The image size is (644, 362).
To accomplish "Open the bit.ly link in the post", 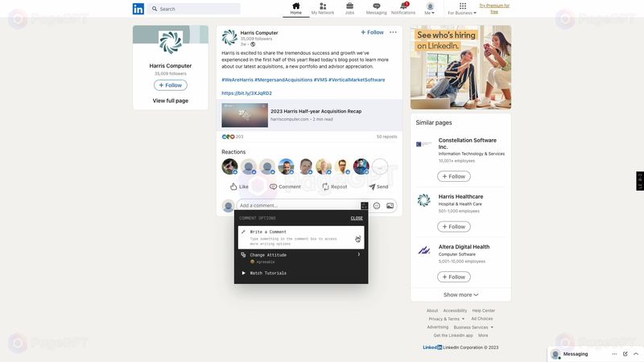I will [247, 93].
